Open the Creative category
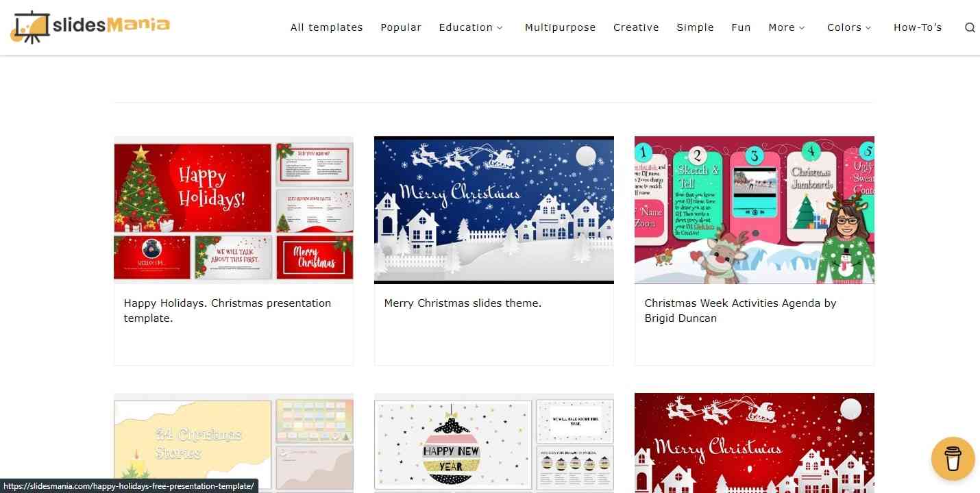Viewport: 980px width, 493px height. (x=636, y=27)
